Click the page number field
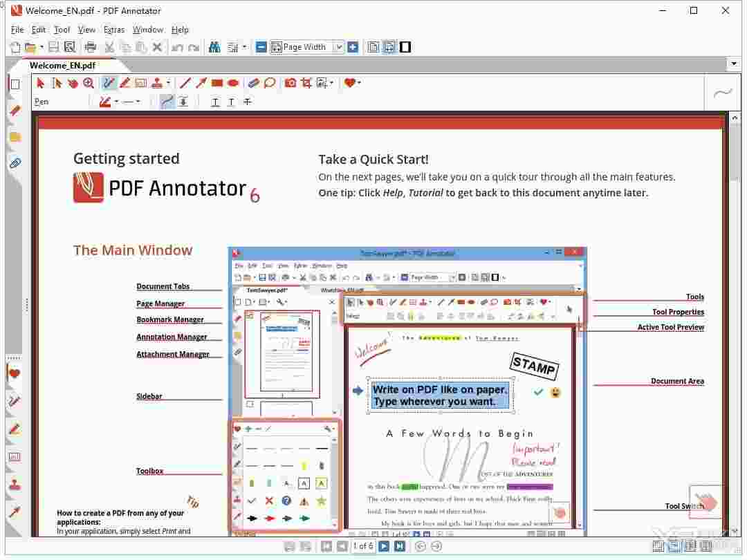The image size is (747, 560). (363, 546)
